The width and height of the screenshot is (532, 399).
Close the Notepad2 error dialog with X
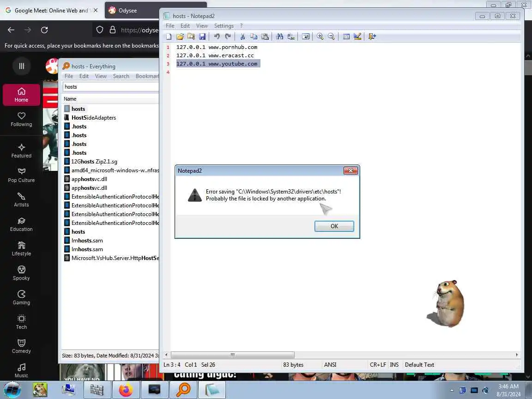[x=351, y=170]
